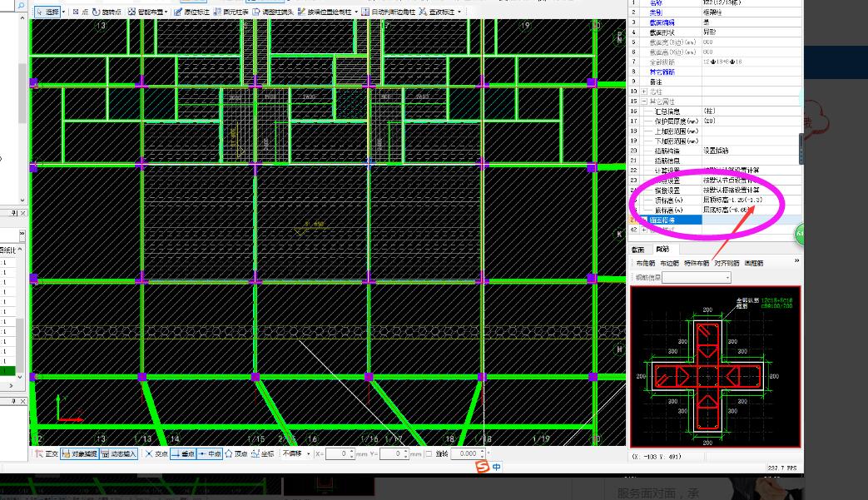The height and width of the screenshot is (500, 868).
Task: Increase the rotation angle with its stepper
Action: (x=482, y=451)
